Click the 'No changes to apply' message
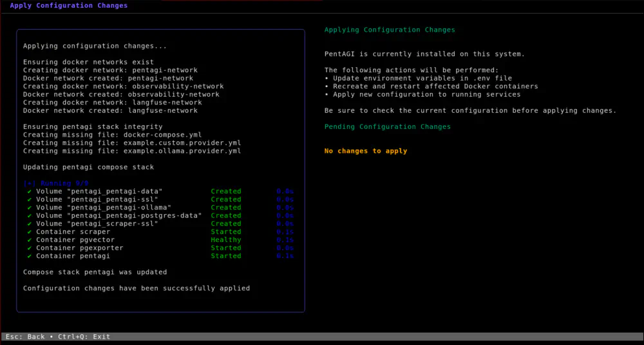The height and width of the screenshot is (345, 644). 366,151
